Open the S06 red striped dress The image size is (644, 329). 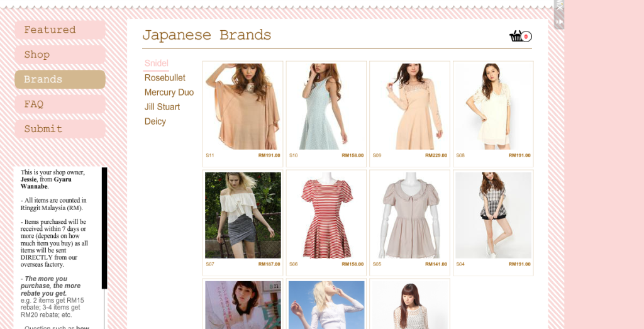point(326,215)
